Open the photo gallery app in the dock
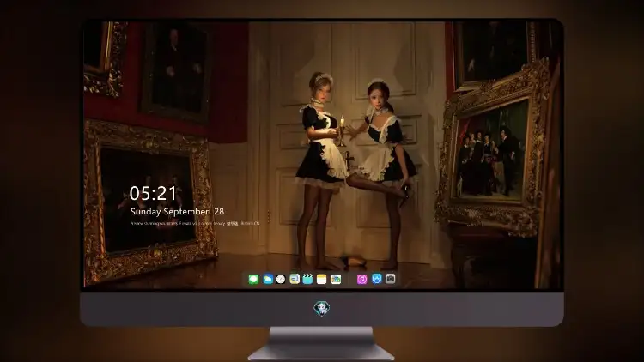Image resolution: width=644 pixels, height=362 pixels. 336,280
